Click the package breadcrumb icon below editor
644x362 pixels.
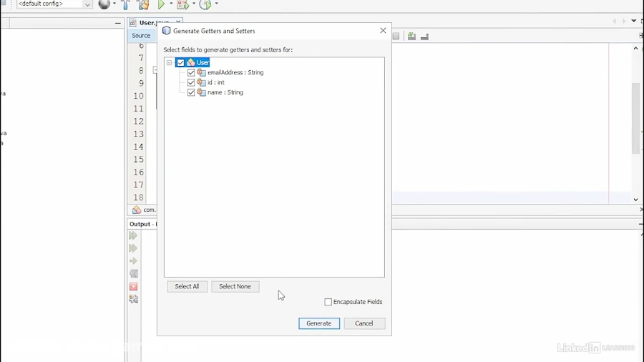137,210
